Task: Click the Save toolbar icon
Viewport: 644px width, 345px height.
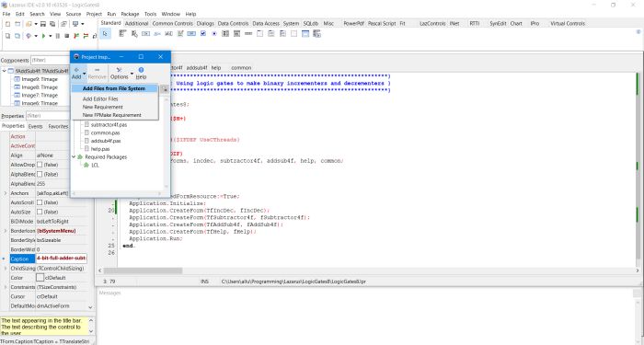Action: tap(43, 24)
